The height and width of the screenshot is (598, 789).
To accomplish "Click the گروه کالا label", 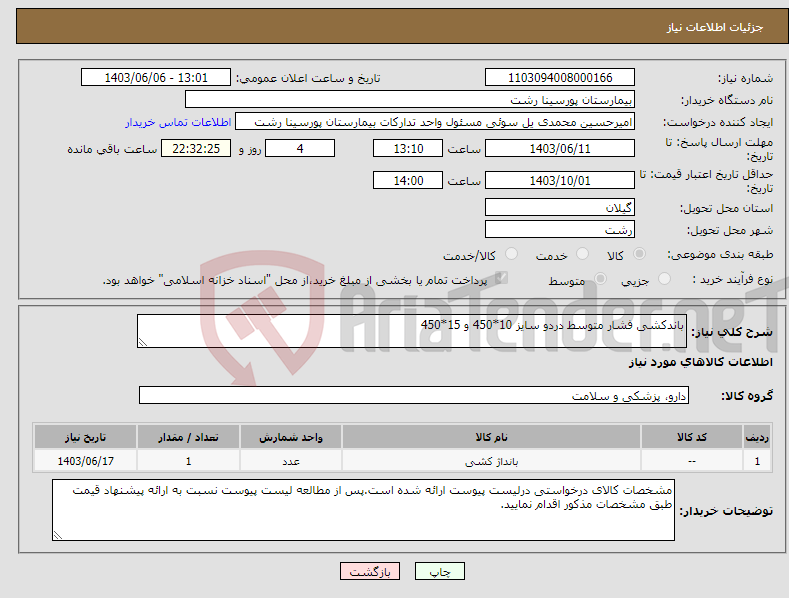I will (747, 396).
